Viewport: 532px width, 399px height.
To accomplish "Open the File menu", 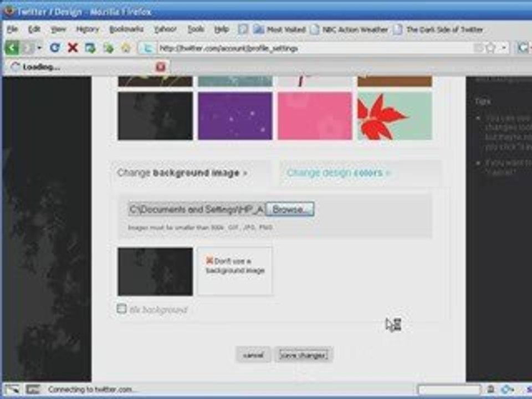I will tap(12, 29).
